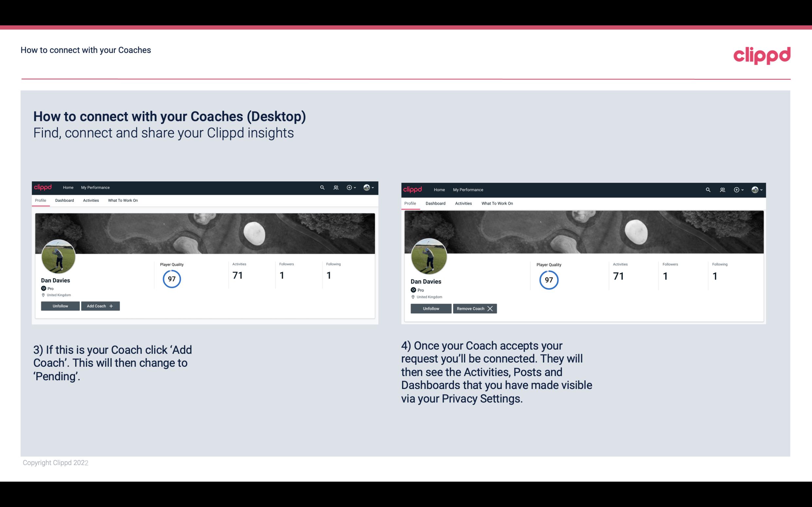
Task: Select 'Activities' tab on right screen
Action: point(463,203)
